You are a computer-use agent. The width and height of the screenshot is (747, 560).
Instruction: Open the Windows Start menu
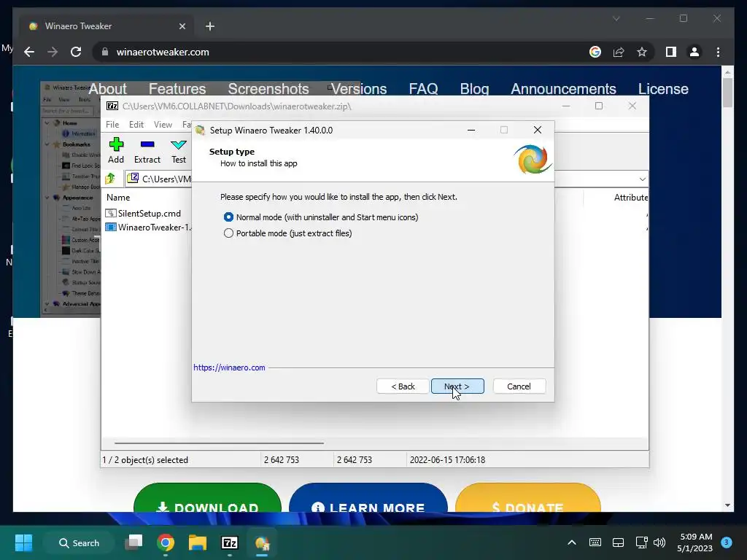[x=23, y=542]
